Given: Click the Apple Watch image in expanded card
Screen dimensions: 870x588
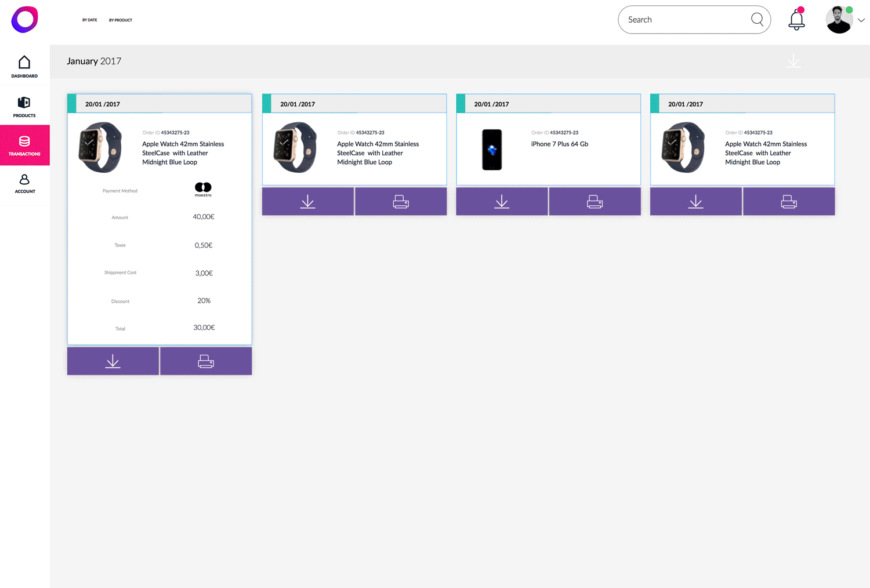Looking at the screenshot, I should point(100,147).
